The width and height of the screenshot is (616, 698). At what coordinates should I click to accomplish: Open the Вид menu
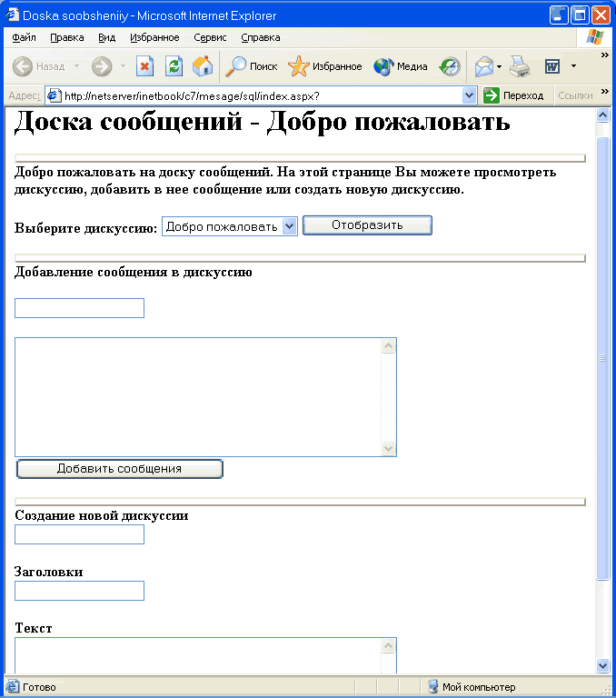(x=107, y=37)
